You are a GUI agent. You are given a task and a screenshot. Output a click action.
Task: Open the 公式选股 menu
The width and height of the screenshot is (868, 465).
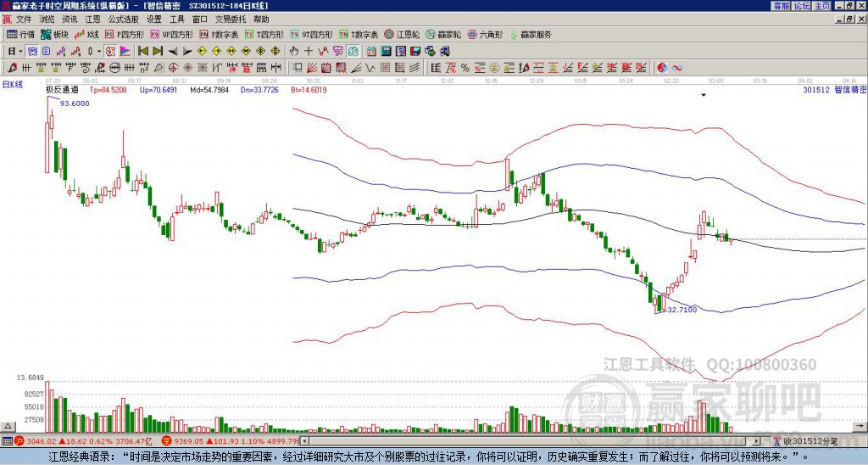(x=123, y=20)
